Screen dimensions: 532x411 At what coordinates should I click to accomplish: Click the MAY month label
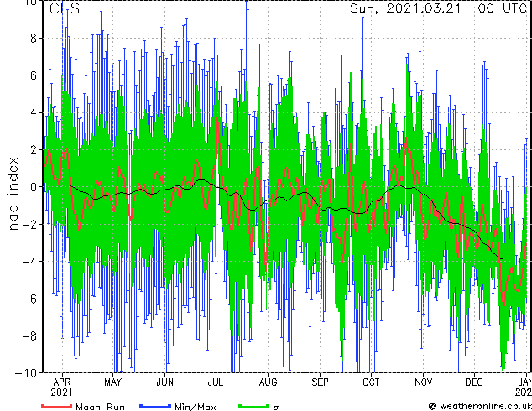(113, 382)
